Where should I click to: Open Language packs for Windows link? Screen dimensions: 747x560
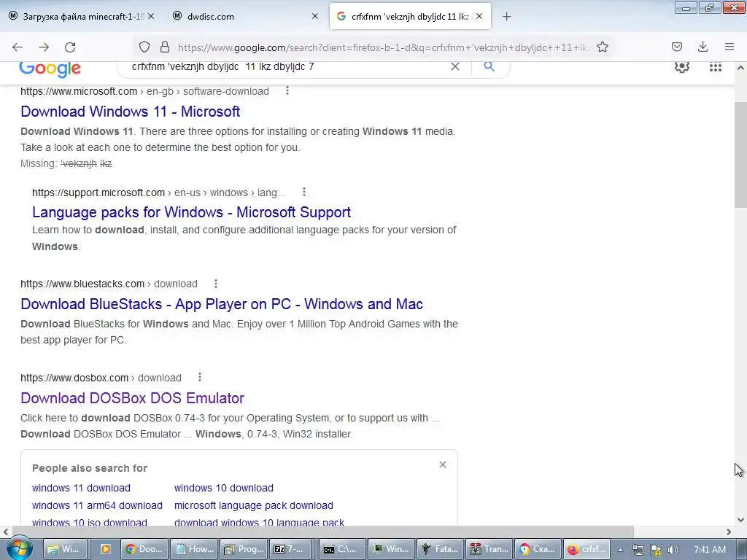[x=192, y=212]
